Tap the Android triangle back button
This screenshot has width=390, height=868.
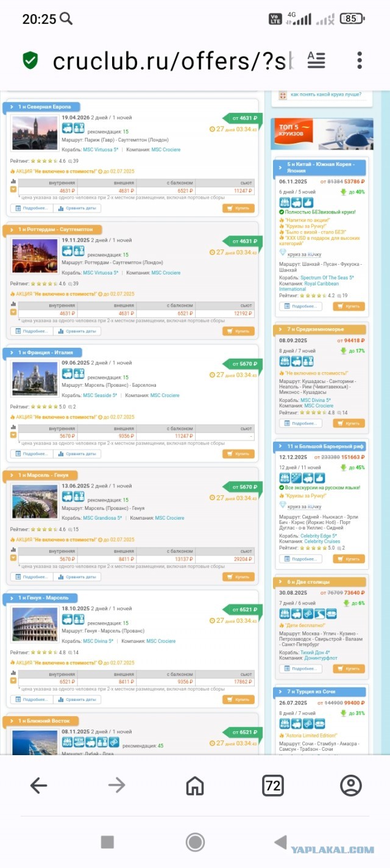280,842
